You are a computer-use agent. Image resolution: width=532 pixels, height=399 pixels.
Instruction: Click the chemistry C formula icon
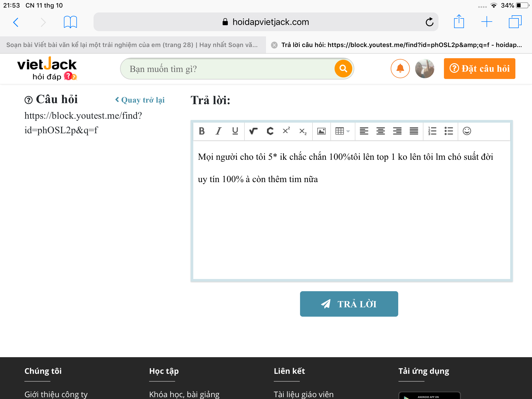270,131
